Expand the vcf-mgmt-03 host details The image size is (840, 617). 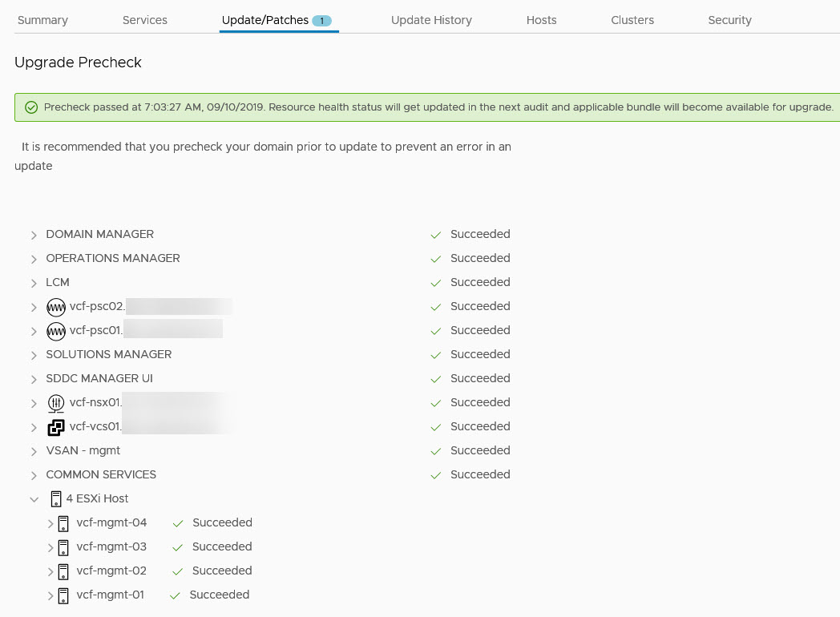coord(50,548)
